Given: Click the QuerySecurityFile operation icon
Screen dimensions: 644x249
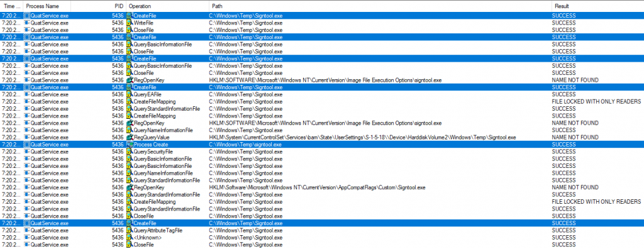Looking at the screenshot, I should 130,152.
